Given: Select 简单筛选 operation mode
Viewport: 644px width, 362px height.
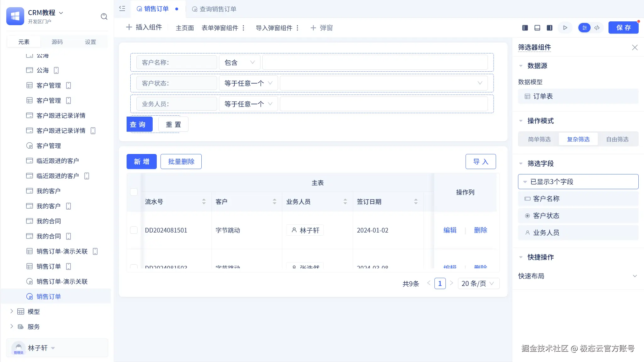Looking at the screenshot, I should 539,139.
